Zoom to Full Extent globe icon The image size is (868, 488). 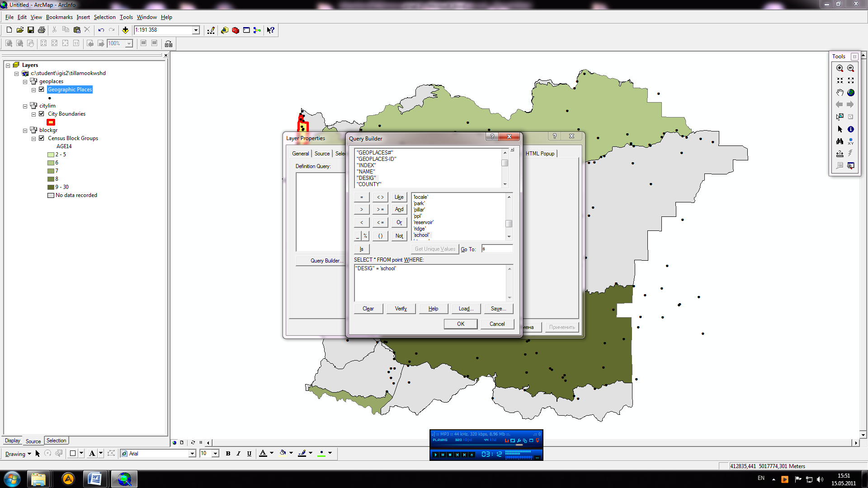click(x=851, y=93)
